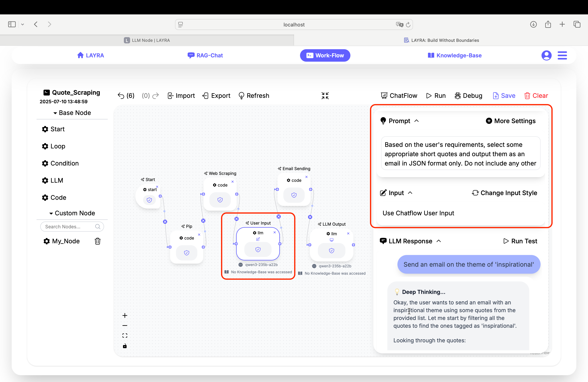Viewport: 588px width, 382px height.
Task: Add an LLM node from sidebar
Action: tap(53, 180)
